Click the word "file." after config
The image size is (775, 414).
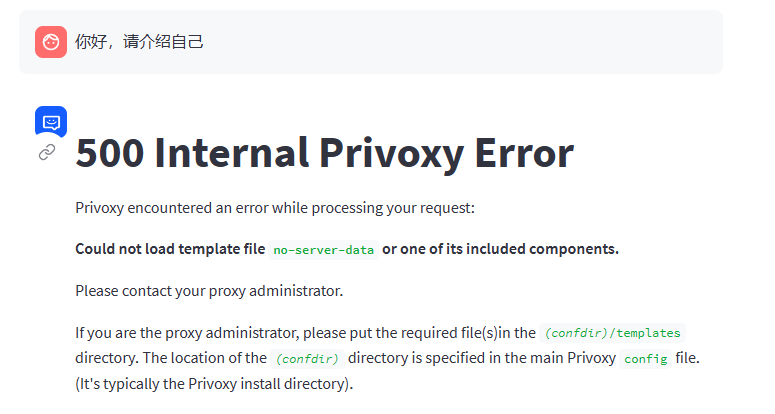(x=688, y=358)
